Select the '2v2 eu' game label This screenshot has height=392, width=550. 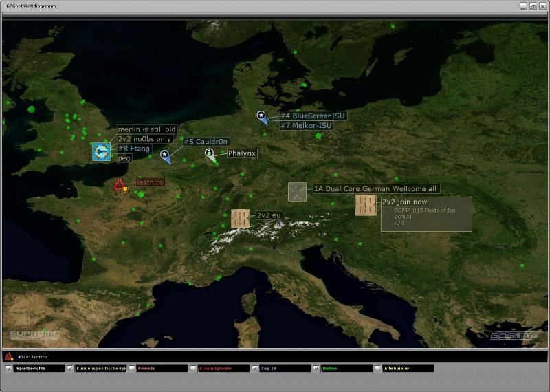[x=269, y=215]
